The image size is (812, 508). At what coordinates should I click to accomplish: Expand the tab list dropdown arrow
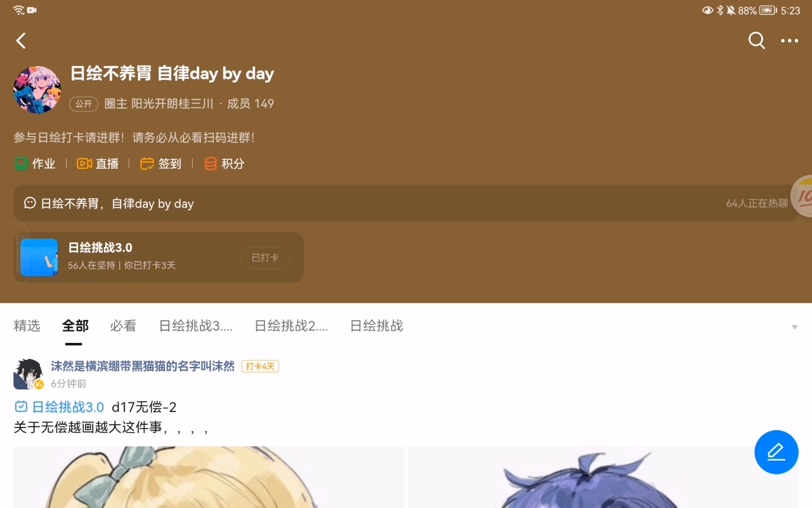794,327
